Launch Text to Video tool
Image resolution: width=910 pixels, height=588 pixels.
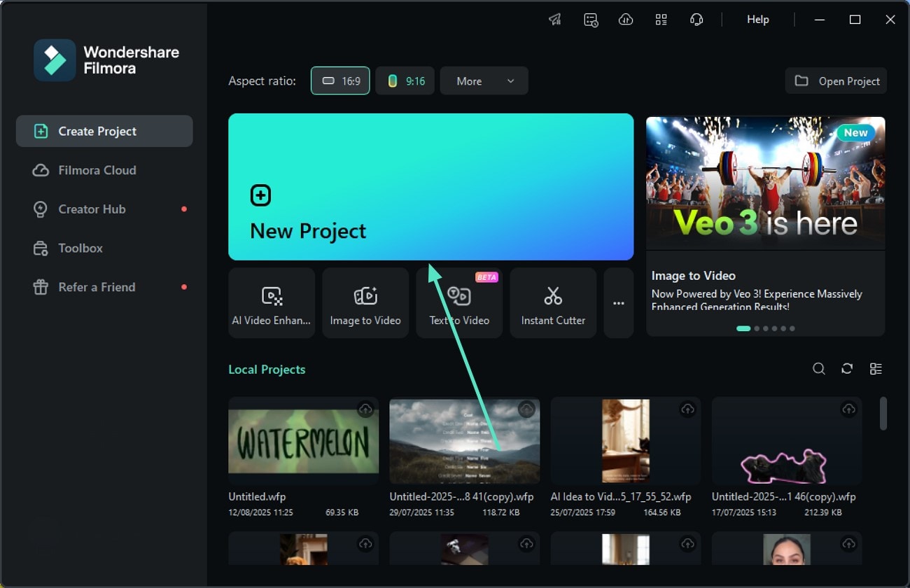459,303
